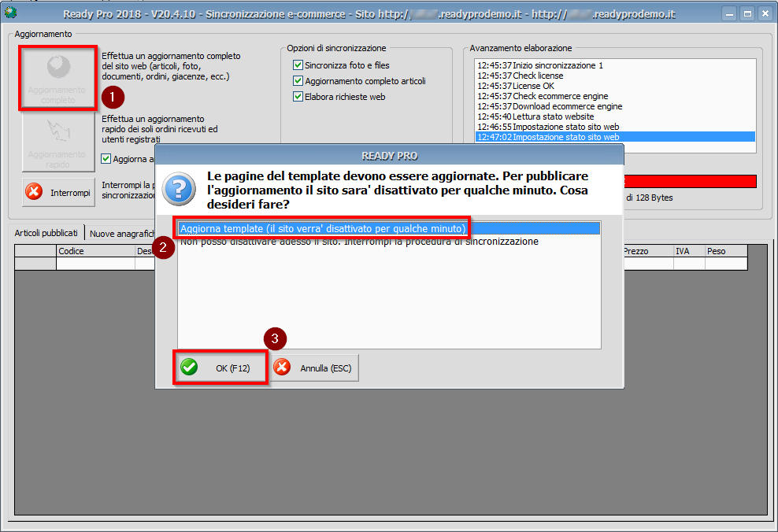This screenshot has width=778, height=532.
Task: Click the red progress bar
Action: click(x=690, y=181)
